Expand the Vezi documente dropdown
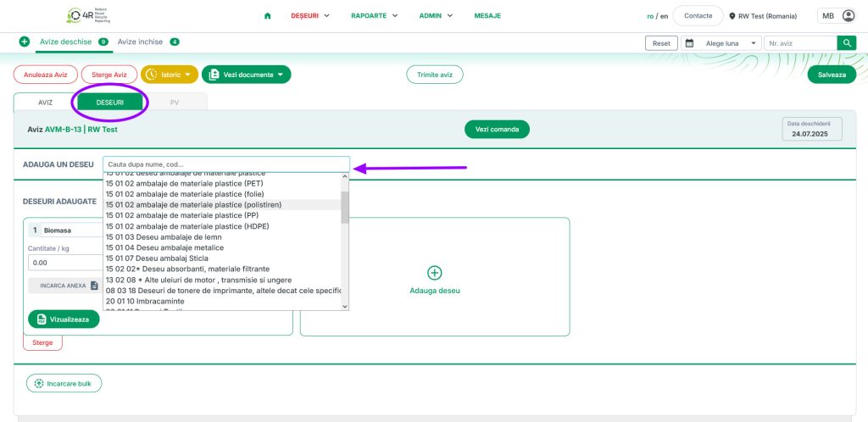The image size is (868, 422). [x=246, y=75]
